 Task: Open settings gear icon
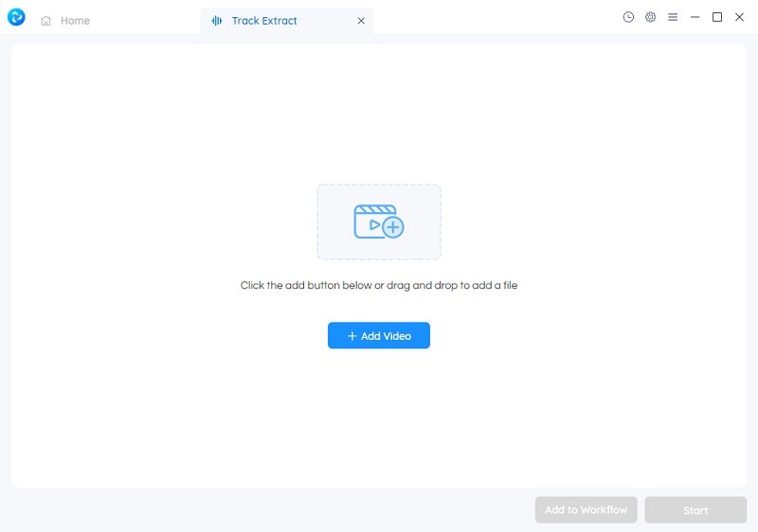pyautogui.click(x=651, y=17)
